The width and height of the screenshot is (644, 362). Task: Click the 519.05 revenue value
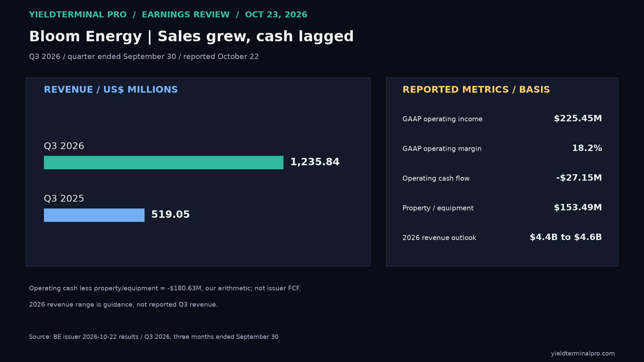click(170, 215)
